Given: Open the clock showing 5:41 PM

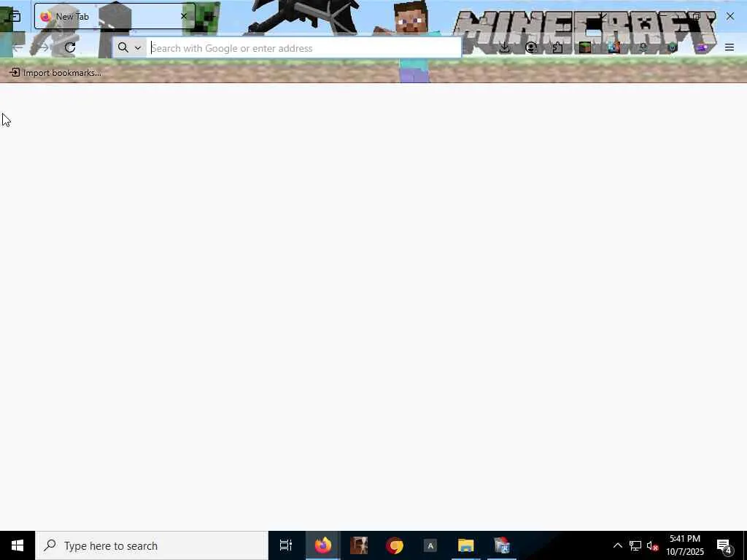Looking at the screenshot, I should coord(684,545).
